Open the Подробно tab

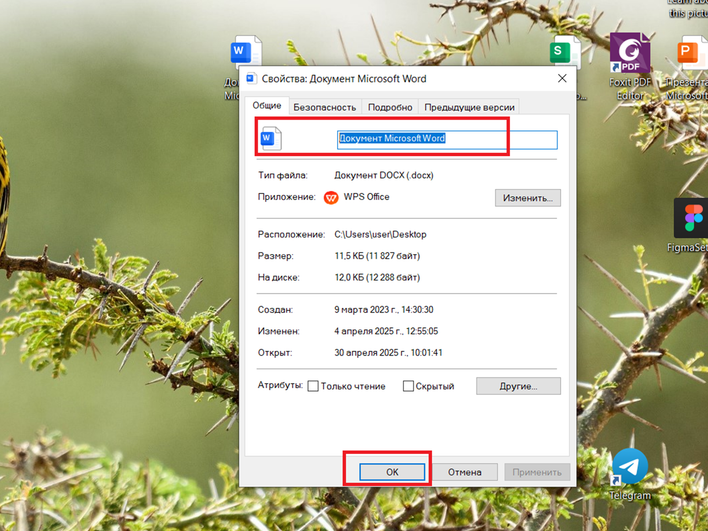pos(390,107)
